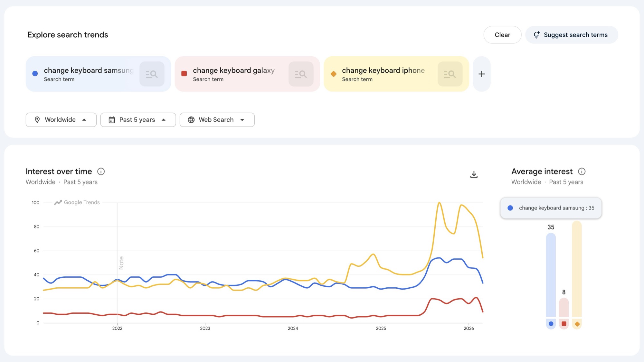Click the info icon next to Interest over time
This screenshot has width=644, height=362.
[x=101, y=171]
